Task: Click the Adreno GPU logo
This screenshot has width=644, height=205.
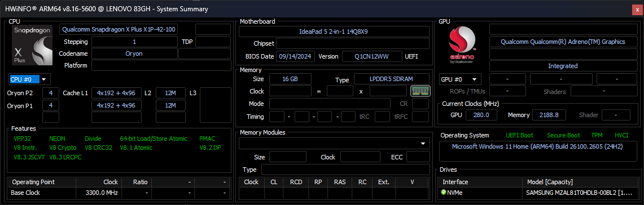Action: tap(462, 46)
